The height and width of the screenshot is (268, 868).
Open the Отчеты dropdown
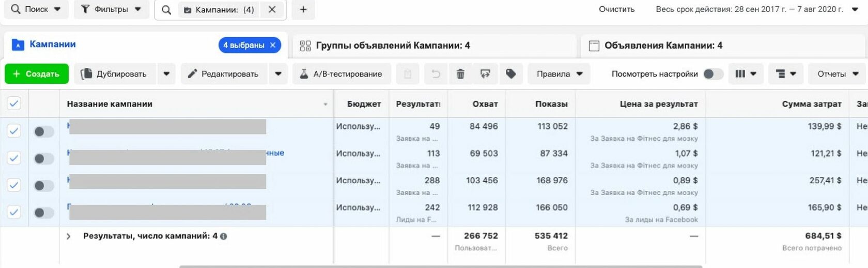(x=837, y=74)
